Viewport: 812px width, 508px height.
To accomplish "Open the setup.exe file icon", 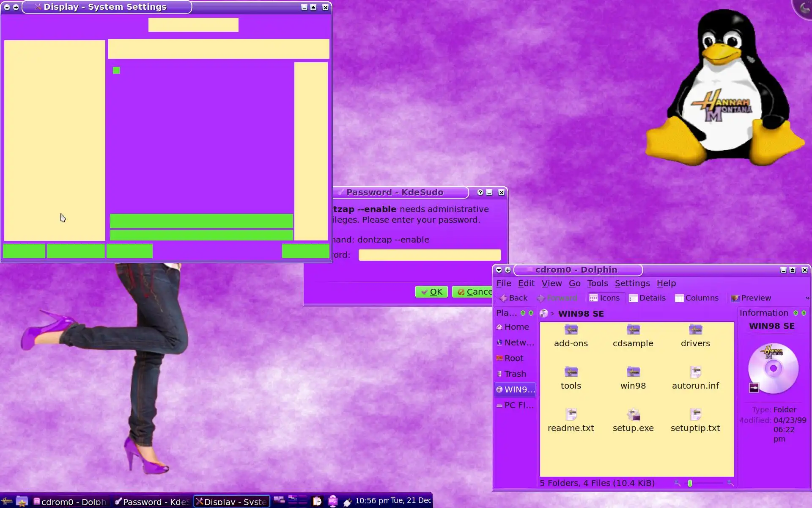I will tap(633, 415).
